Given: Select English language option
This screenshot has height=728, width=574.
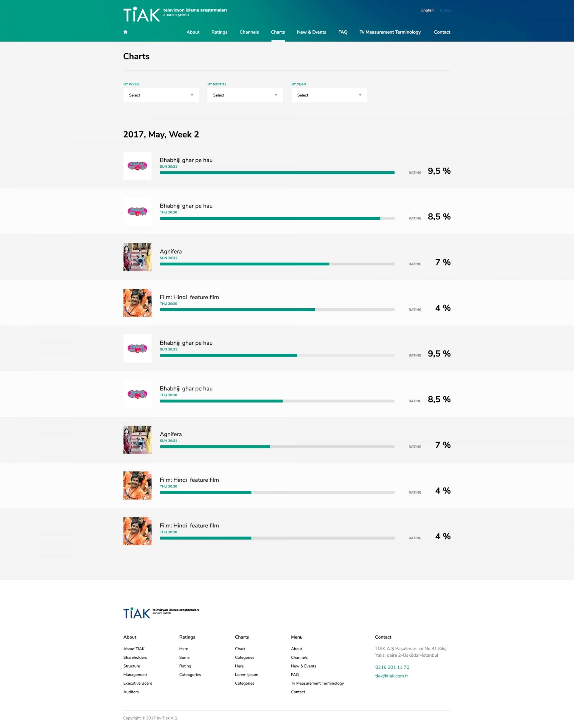Looking at the screenshot, I should click(427, 10).
